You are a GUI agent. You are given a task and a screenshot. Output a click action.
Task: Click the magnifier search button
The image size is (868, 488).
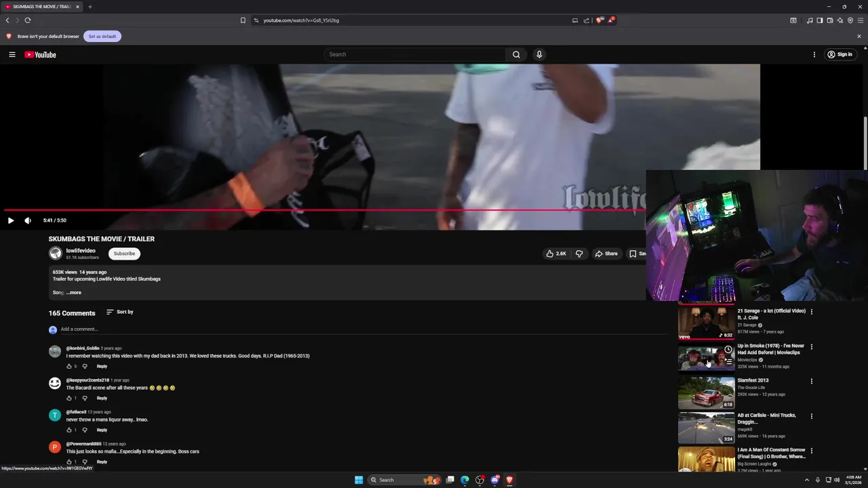point(516,54)
